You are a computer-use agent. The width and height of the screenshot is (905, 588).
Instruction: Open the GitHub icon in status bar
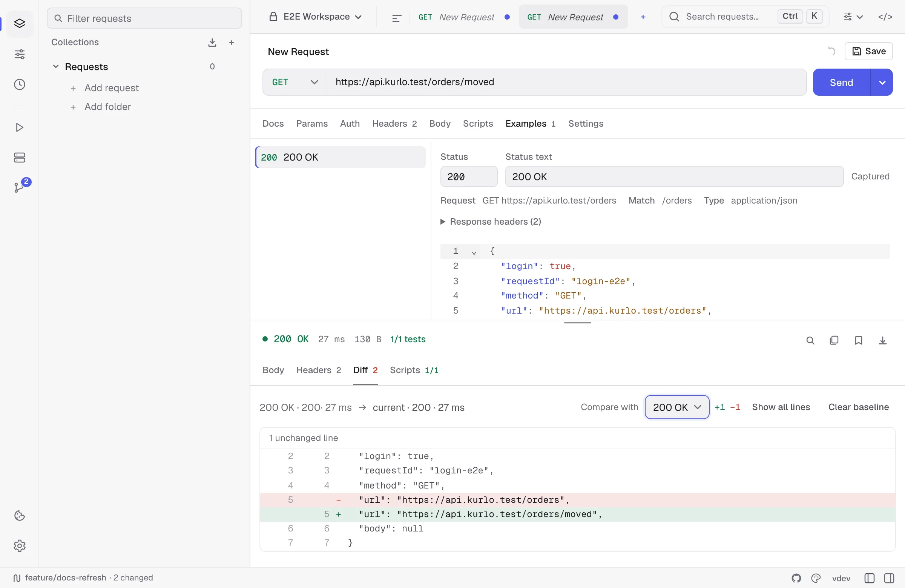(797, 578)
